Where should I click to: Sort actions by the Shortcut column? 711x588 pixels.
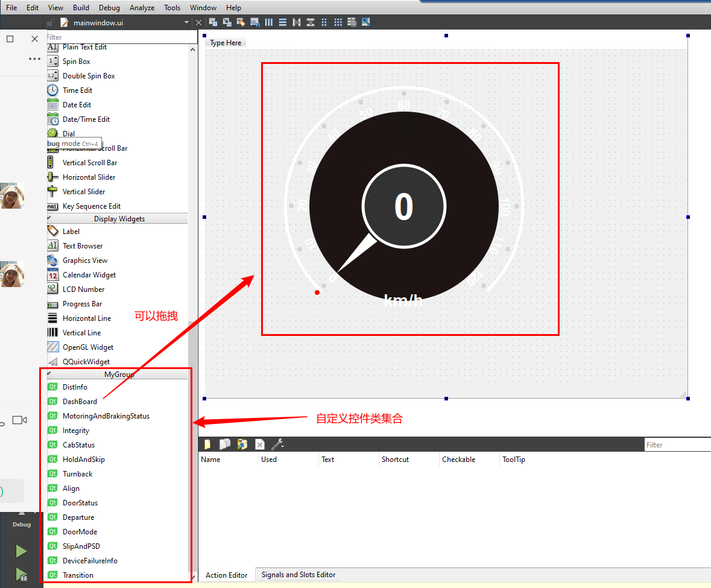(409, 460)
